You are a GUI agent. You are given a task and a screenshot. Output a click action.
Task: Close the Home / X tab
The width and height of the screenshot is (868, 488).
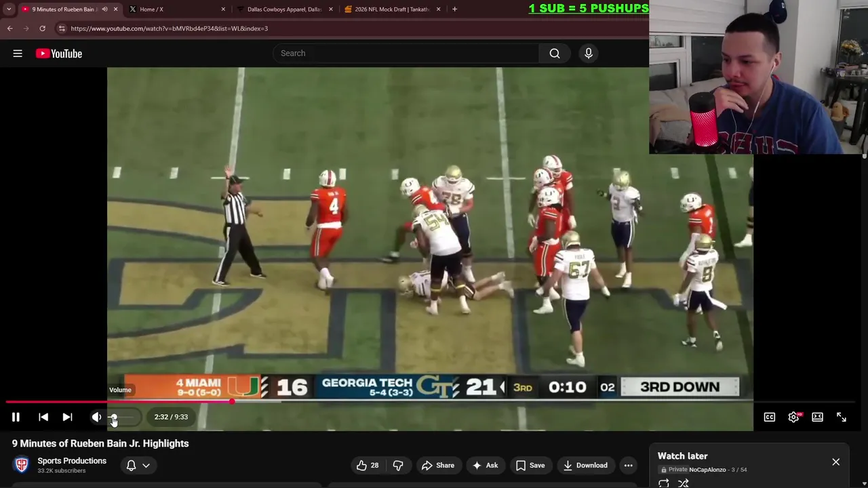point(223,9)
